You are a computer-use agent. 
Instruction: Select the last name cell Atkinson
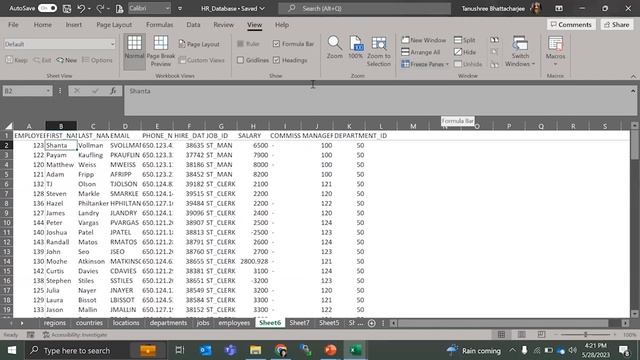point(93,261)
